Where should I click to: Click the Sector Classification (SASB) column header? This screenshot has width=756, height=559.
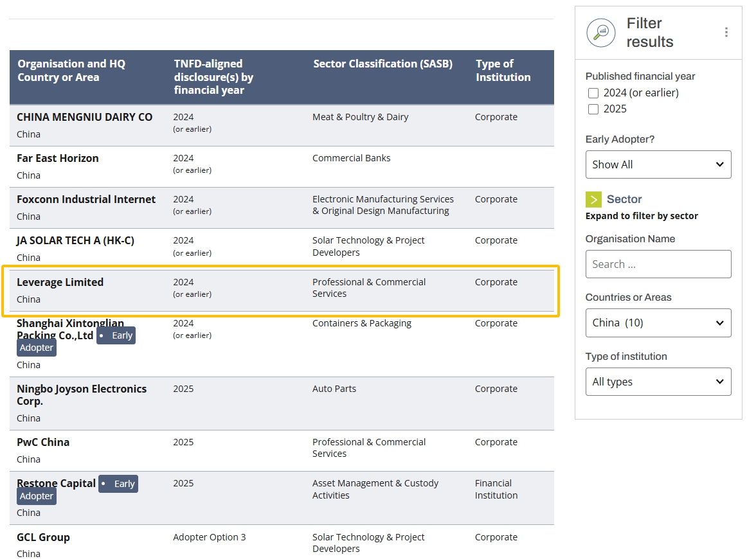pyautogui.click(x=382, y=64)
